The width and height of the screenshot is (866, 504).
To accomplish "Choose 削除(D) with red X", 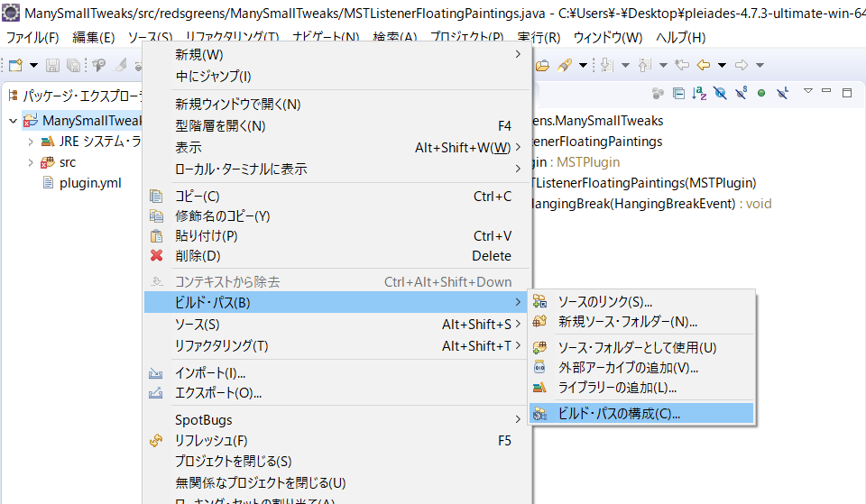I will pos(336,256).
